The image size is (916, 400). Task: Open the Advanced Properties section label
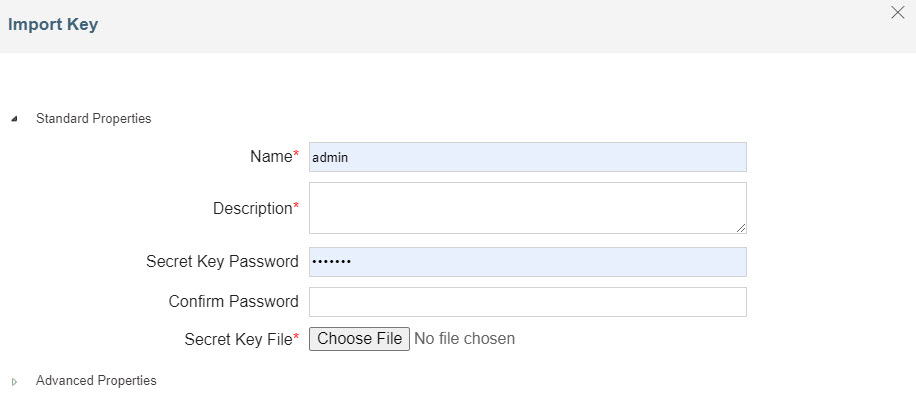click(x=96, y=381)
